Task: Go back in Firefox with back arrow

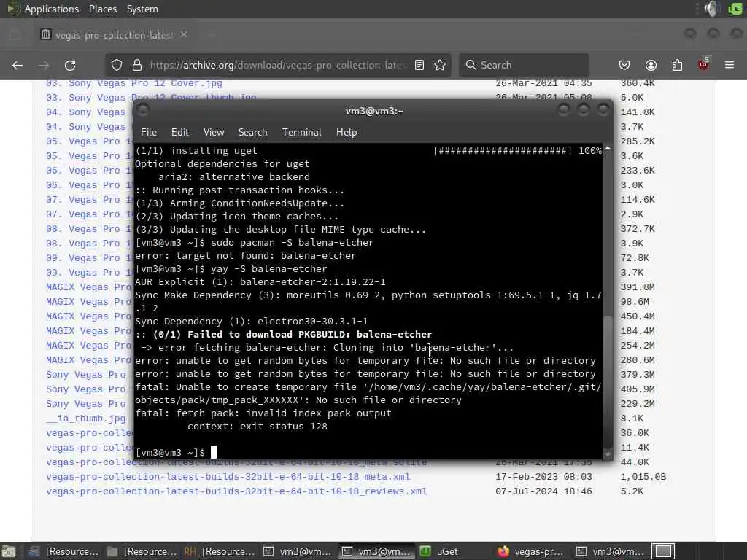Action: pyautogui.click(x=18, y=65)
